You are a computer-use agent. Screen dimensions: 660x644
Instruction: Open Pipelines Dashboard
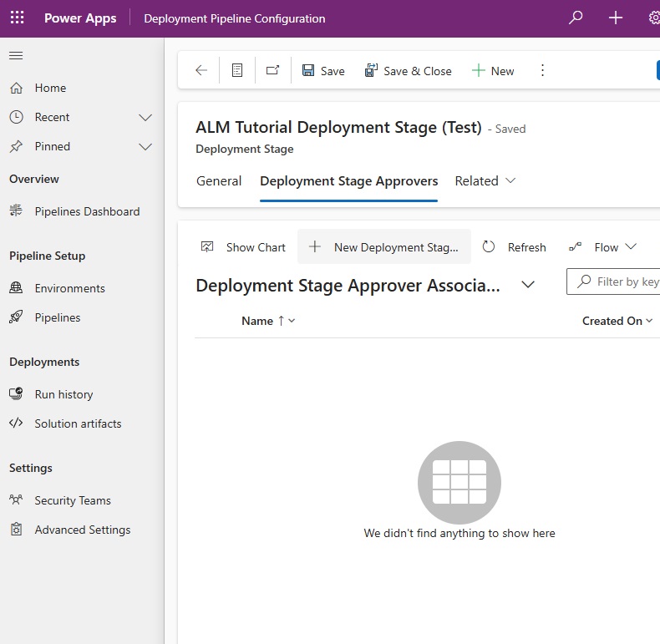[87, 211]
